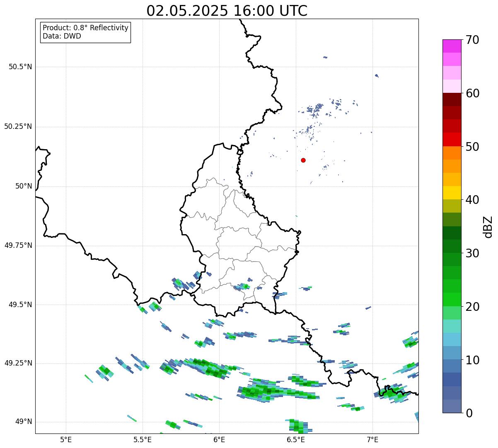Click the 7°E longitude label

pos(372,439)
